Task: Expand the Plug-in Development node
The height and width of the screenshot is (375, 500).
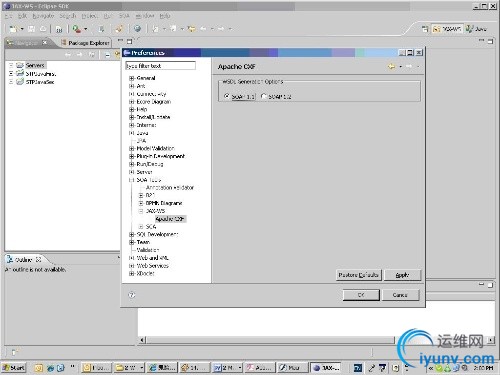Action: pos(131,156)
